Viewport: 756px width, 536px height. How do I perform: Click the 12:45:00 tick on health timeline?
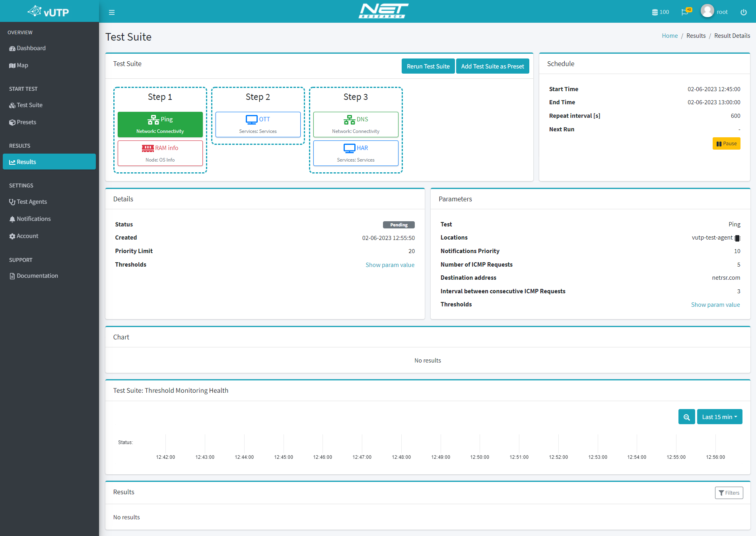tap(284, 457)
